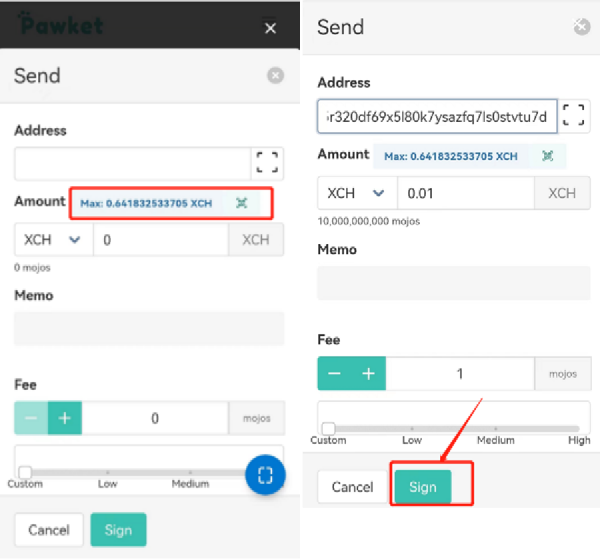Close the right Send dialog via gray circle

582,27
